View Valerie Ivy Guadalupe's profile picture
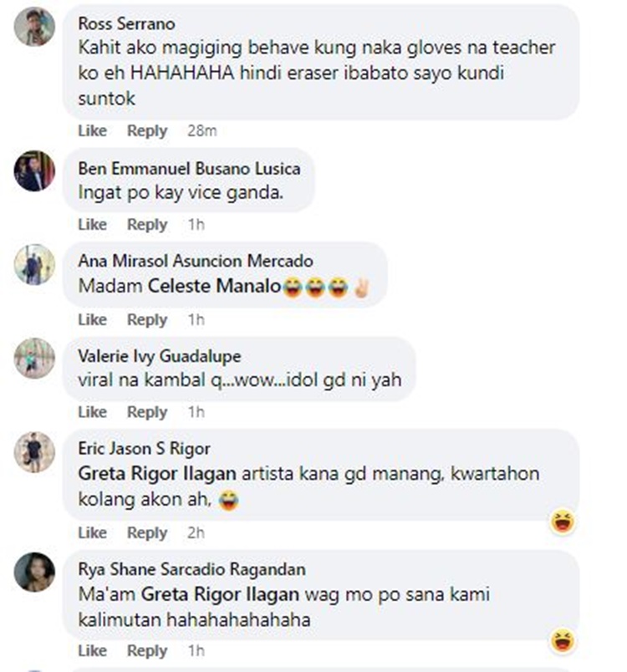Screen dimensions: 627x672 pyautogui.click(x=34, y=359)
